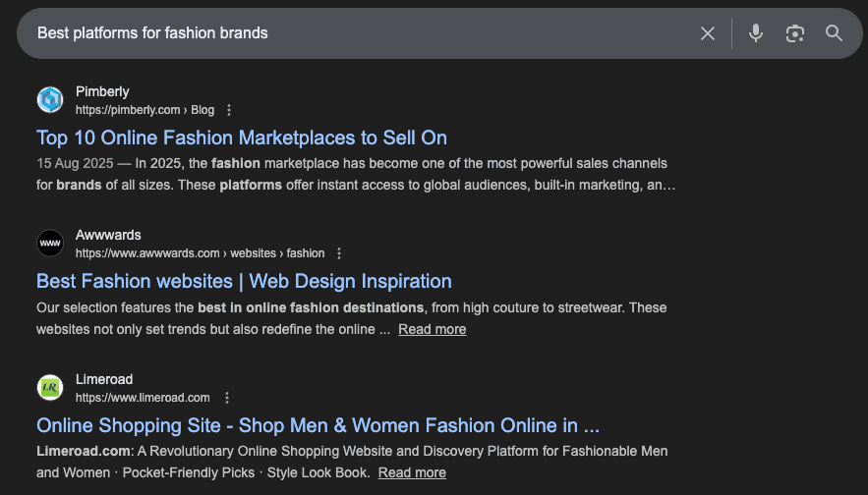Open more options for the Awwwards result
Screen dimensions: 868x495
(339, 253)
